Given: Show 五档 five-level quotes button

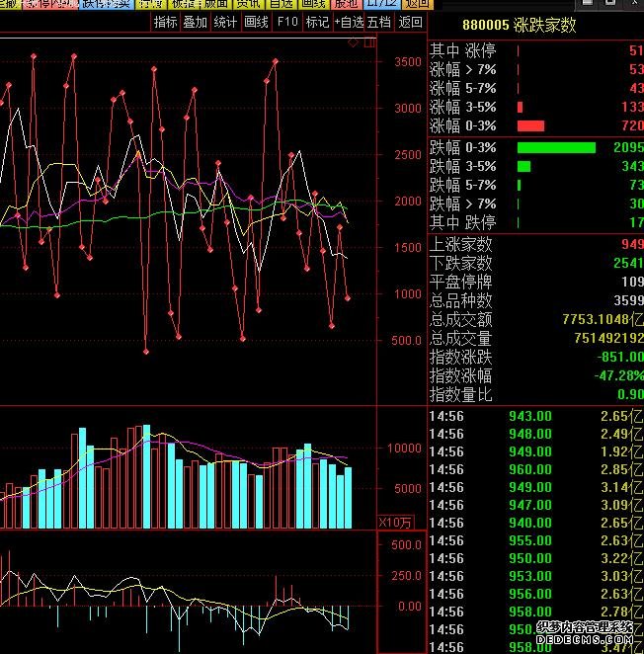Looking at the screenshot, I should [x=379, y=22].
